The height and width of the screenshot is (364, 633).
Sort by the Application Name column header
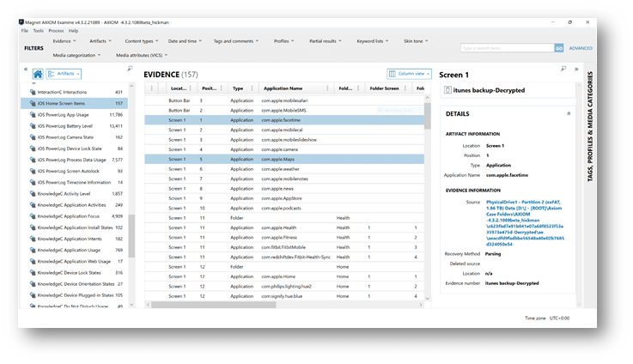tap(283, 88)
